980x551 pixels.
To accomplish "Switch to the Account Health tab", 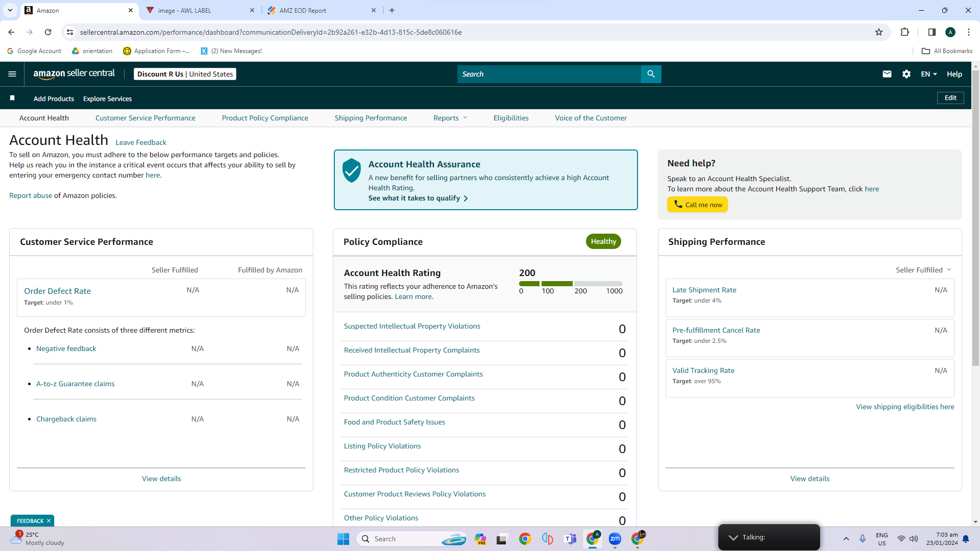I will pos(44,118).
